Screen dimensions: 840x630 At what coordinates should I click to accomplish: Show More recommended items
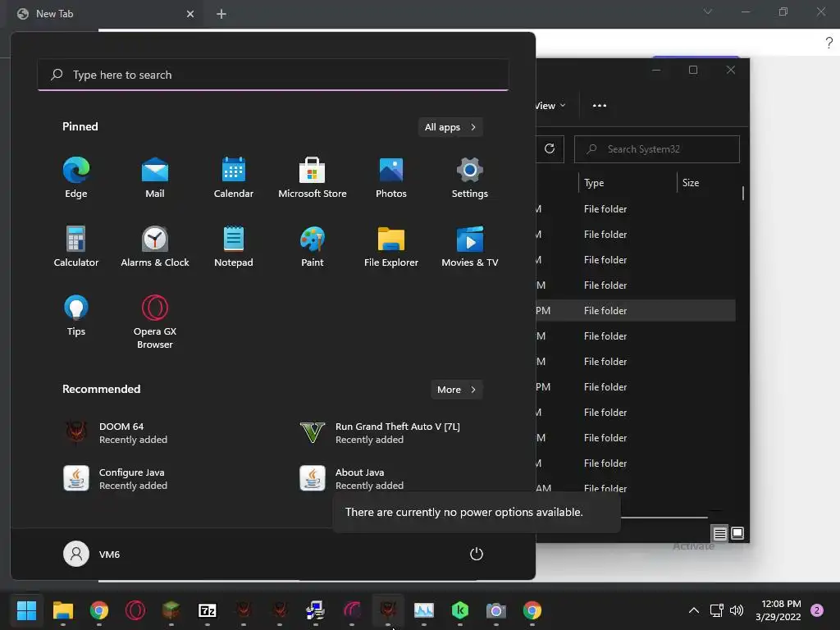(457, 390)
